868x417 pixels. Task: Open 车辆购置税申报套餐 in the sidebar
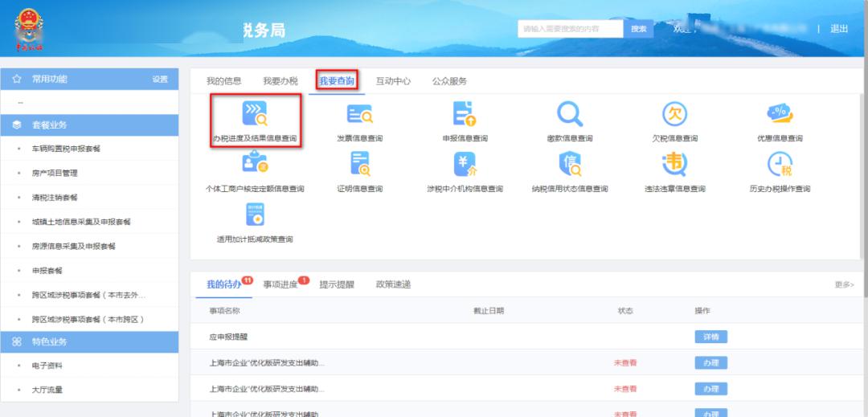pyautogui.click(x=67, y=149)
